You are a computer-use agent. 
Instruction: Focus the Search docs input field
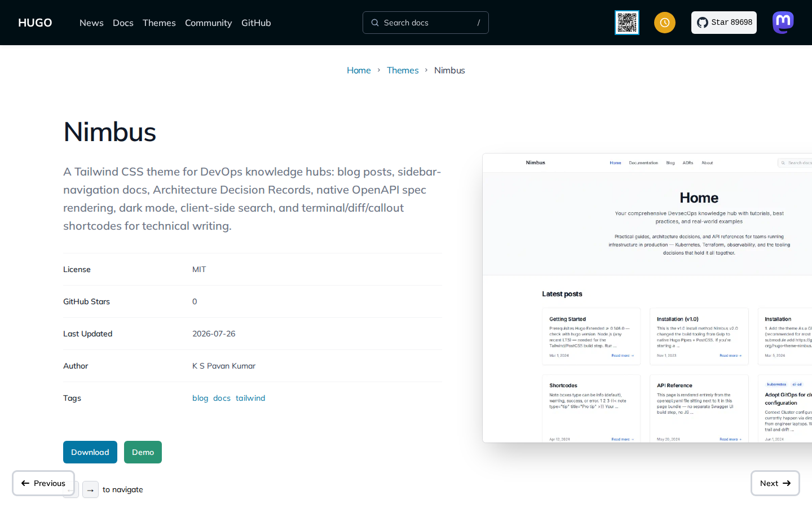pyautogui.click(x=426, y=23)
